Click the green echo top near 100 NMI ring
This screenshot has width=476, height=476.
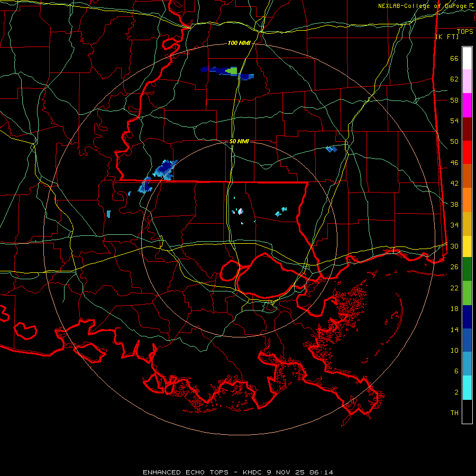(232, 71)
